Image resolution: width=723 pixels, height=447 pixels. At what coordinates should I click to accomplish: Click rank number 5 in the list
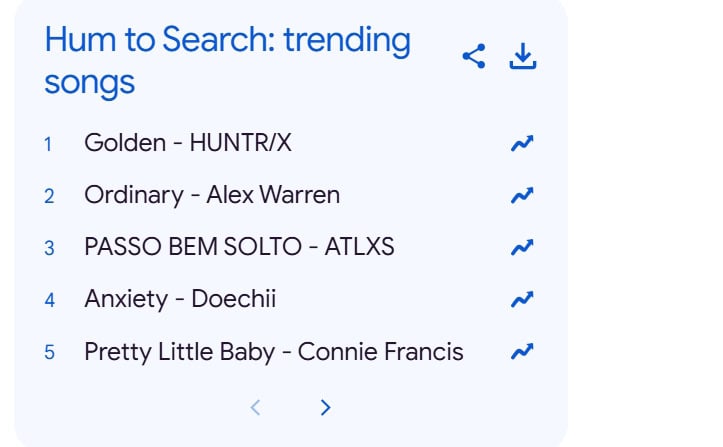pos(49,352)
